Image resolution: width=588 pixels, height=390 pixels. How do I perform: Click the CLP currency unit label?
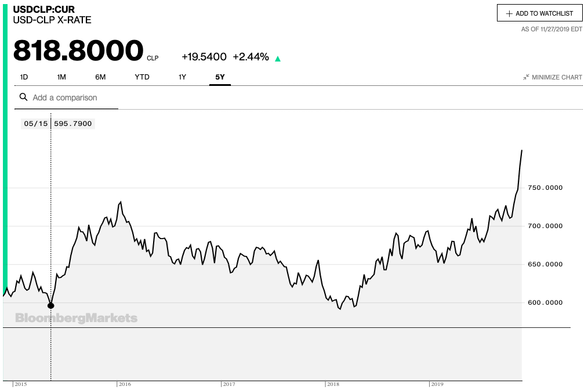tap(153, 58)
